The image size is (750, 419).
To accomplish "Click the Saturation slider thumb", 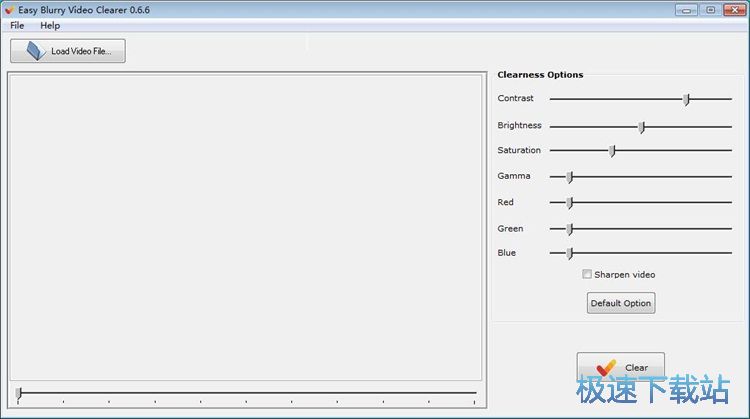I will coord(612,151).
